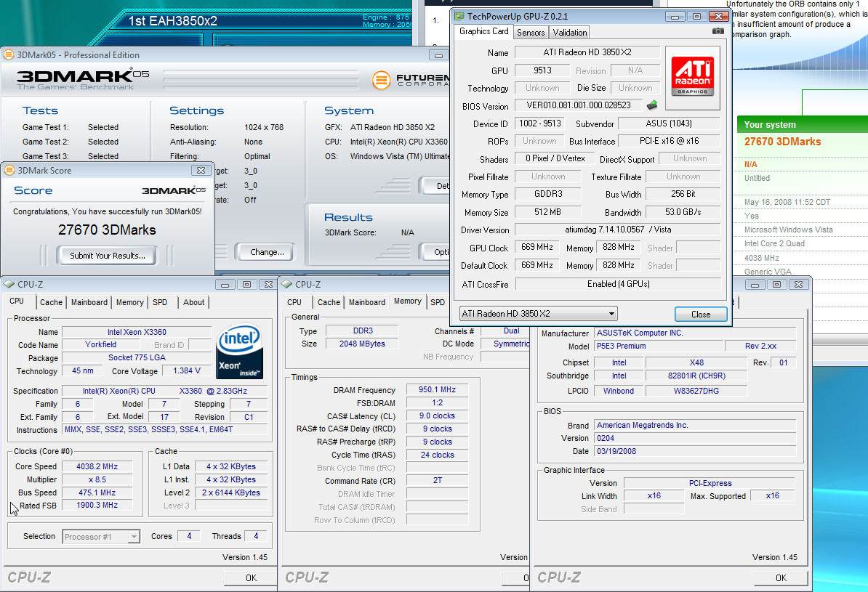
Task: Click the Memory Size 512 MB field
Action: pyautogui.click(x=548, y=212)
